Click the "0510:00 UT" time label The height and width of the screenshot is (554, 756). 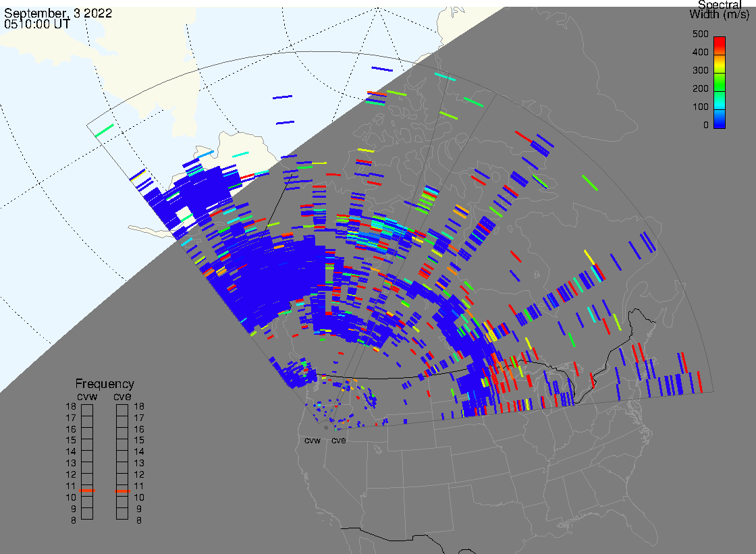[37, 24]
